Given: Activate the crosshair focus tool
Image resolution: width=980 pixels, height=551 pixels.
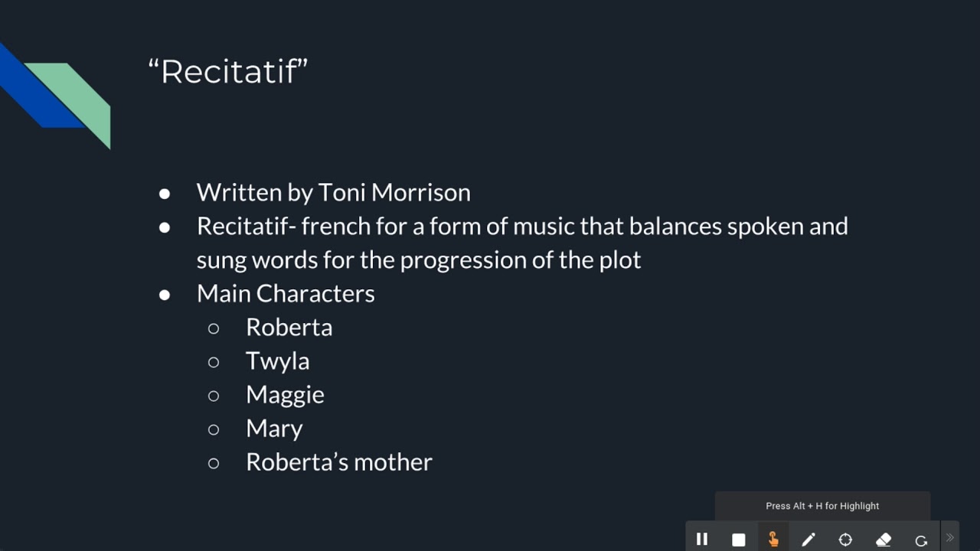Looking at the screenshot, I should (845, 540).
